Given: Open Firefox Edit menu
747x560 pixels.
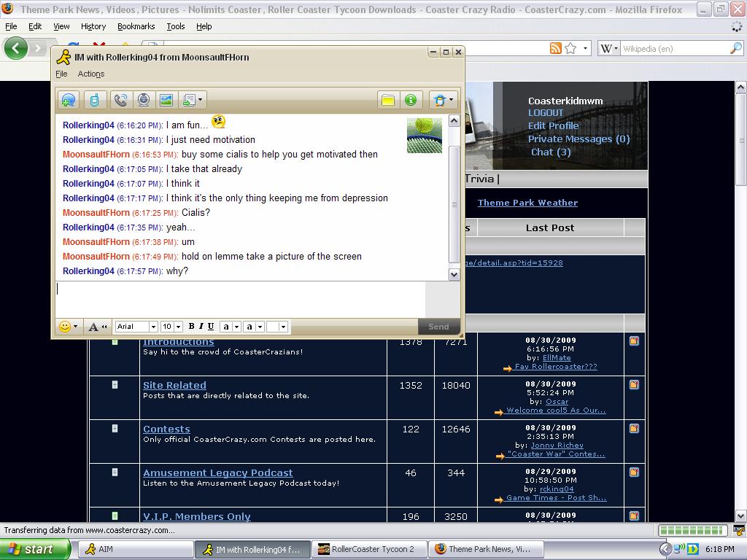Looking at the screenshot, I should coord(35,27).
